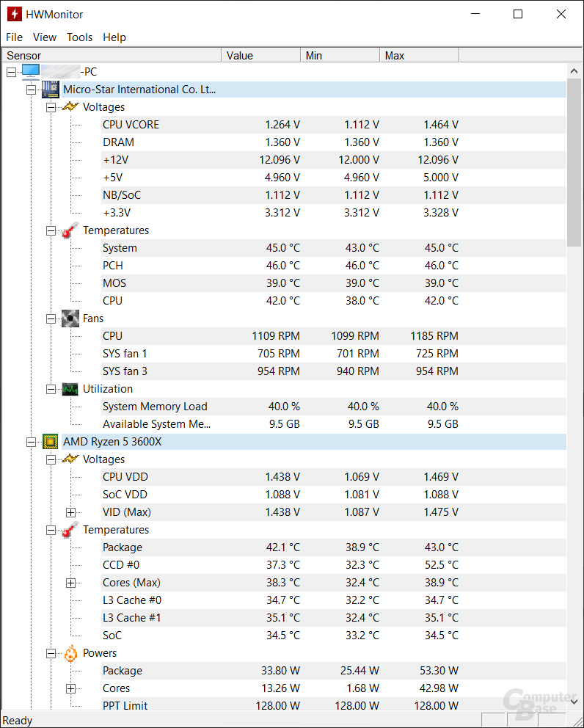Select the L3 Cache #1 row
This screenshot has height=728, width=584.
tap(334, 618)
